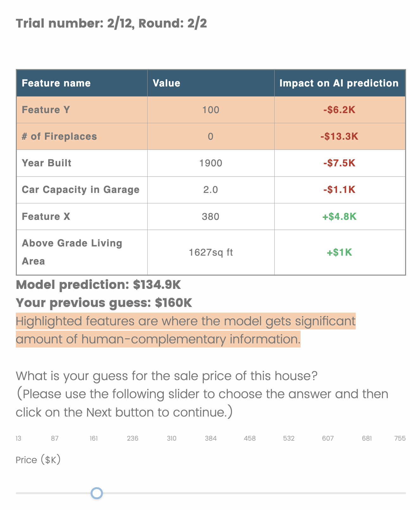Click the 1627sq ft value cell
Viewport: 420px width, 510px height.
[211, 252]
